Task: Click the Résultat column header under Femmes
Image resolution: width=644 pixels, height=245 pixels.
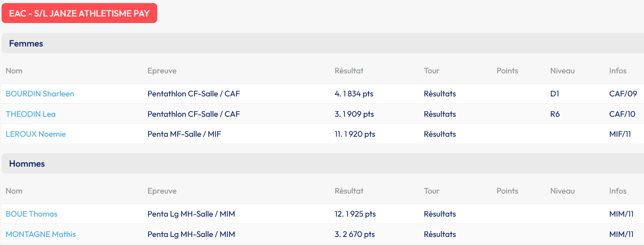Action: point(349,71)
